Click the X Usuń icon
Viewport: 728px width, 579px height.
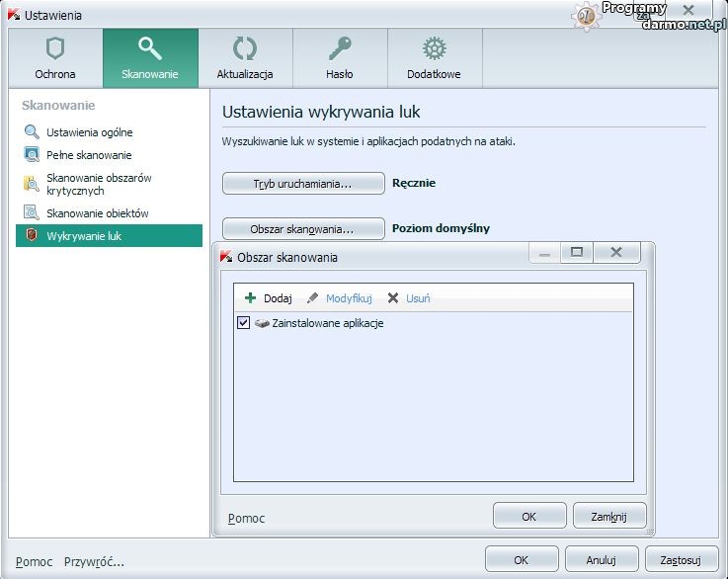pos(393,298)
